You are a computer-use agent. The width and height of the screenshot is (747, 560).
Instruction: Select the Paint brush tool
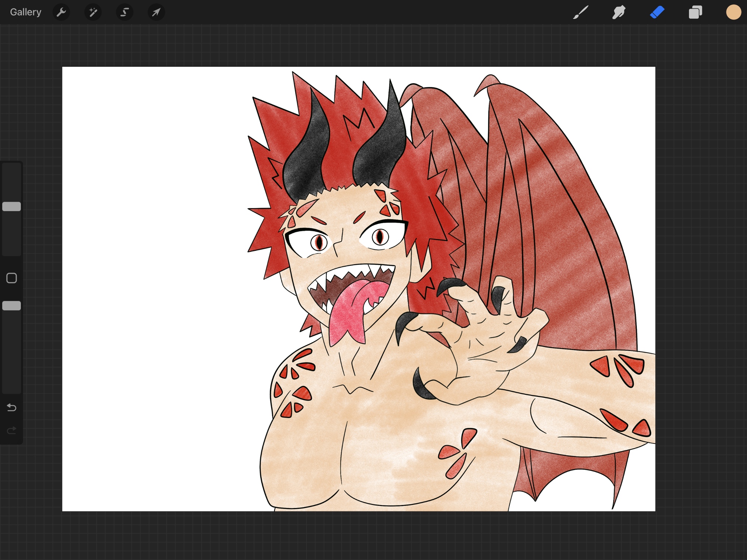coord(581,12)
